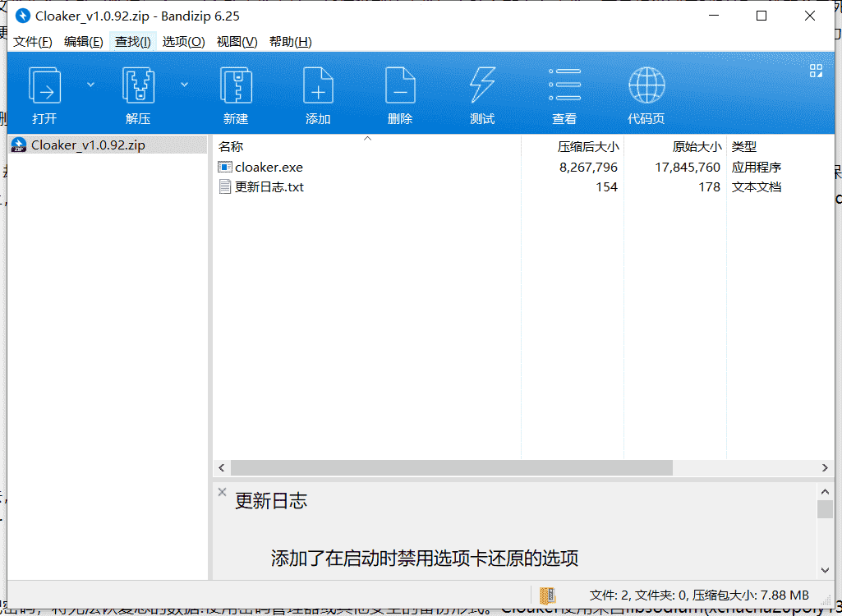
Task: Click the zip icon beside Cloaker_v1.0.92.zip
Action: point(19,145)
